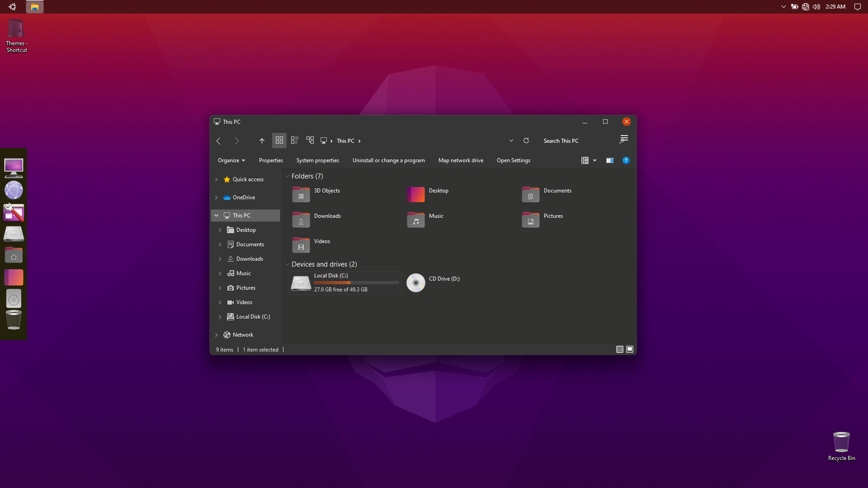Refresh the This PC view
This screenshot has width=868, height=488.
pos(526,141)
